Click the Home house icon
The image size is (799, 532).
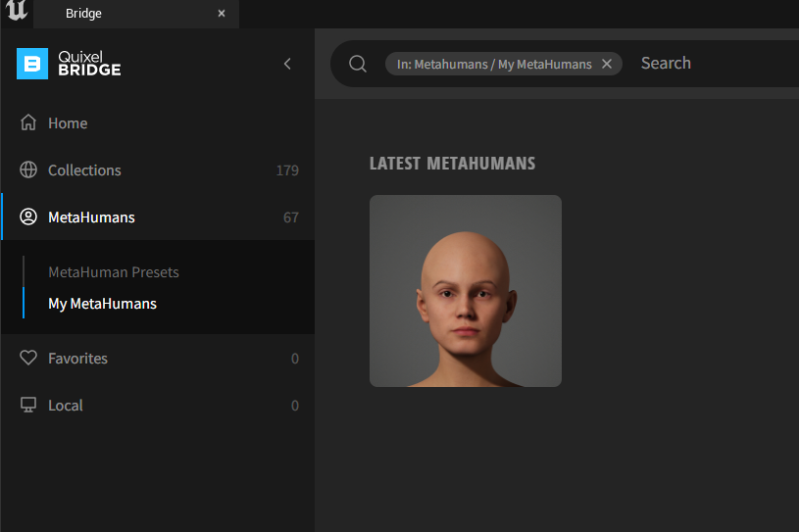28,123
